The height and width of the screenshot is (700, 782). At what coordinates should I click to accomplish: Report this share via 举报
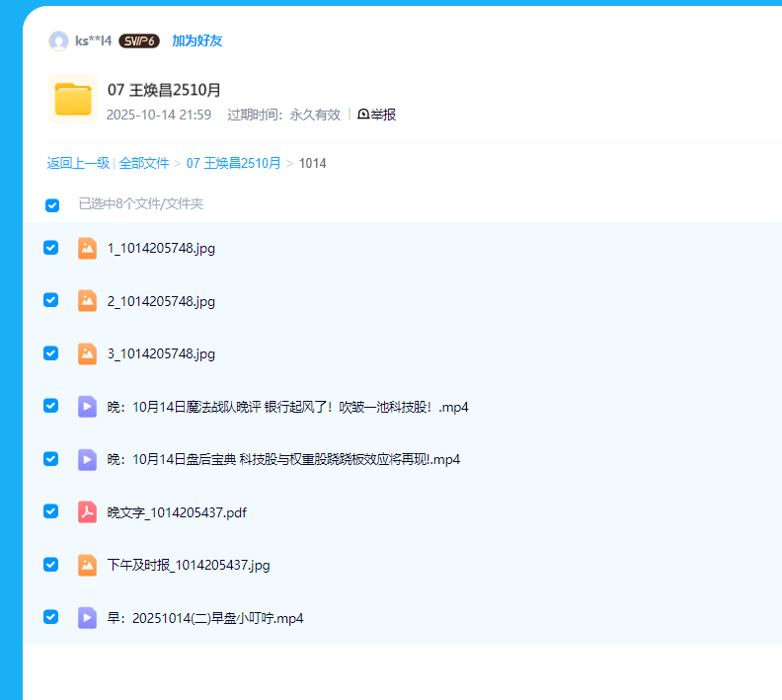click(377, 115)
